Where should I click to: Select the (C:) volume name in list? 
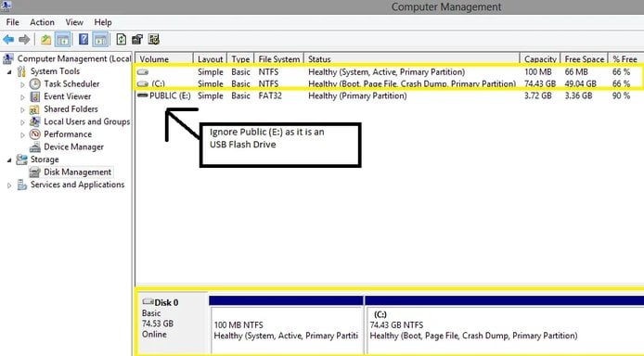pos(158,83)
